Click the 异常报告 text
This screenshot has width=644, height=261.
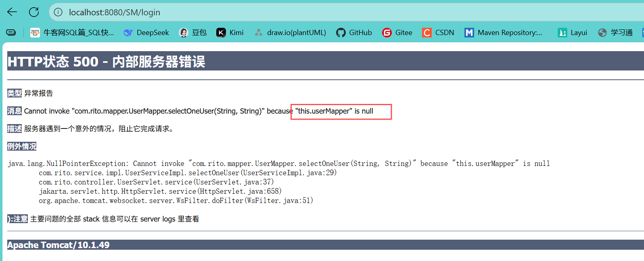(x=38, y=93)
